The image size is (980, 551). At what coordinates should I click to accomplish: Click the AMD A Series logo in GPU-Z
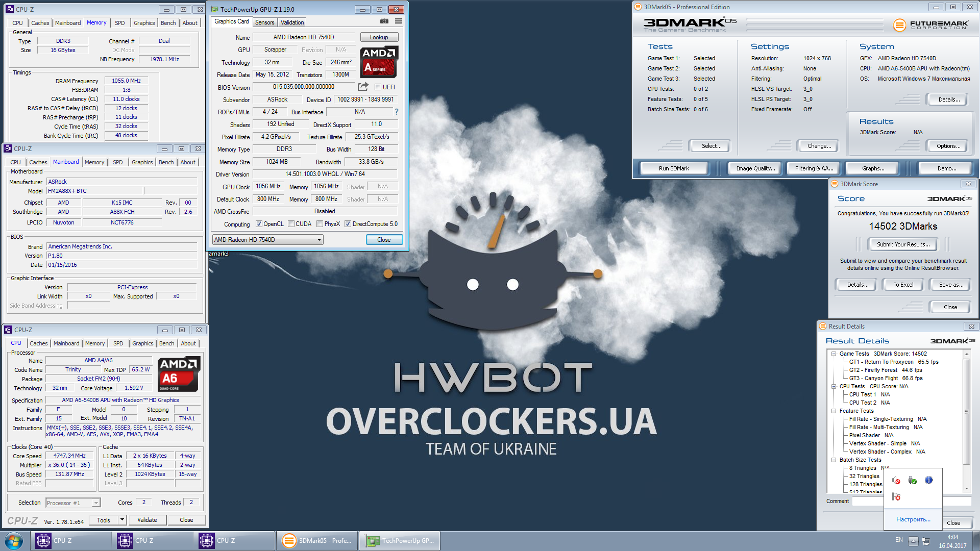pyautogui.click(x=379, y=62)
